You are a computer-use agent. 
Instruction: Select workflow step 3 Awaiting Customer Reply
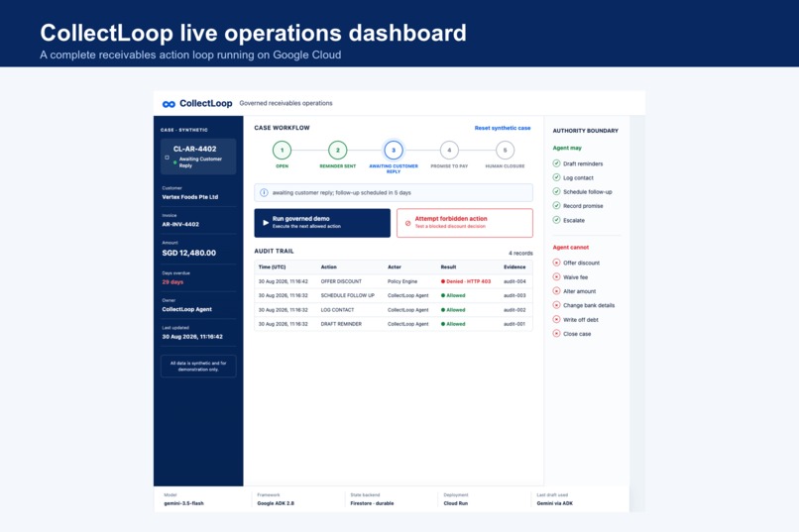[394, 151]
